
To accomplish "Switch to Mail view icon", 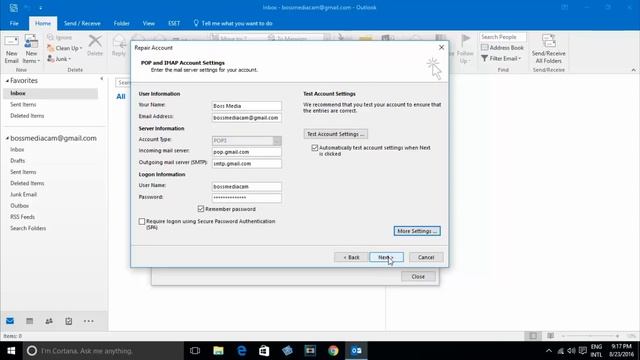I will pyautogui.click(x=10, y=321).
